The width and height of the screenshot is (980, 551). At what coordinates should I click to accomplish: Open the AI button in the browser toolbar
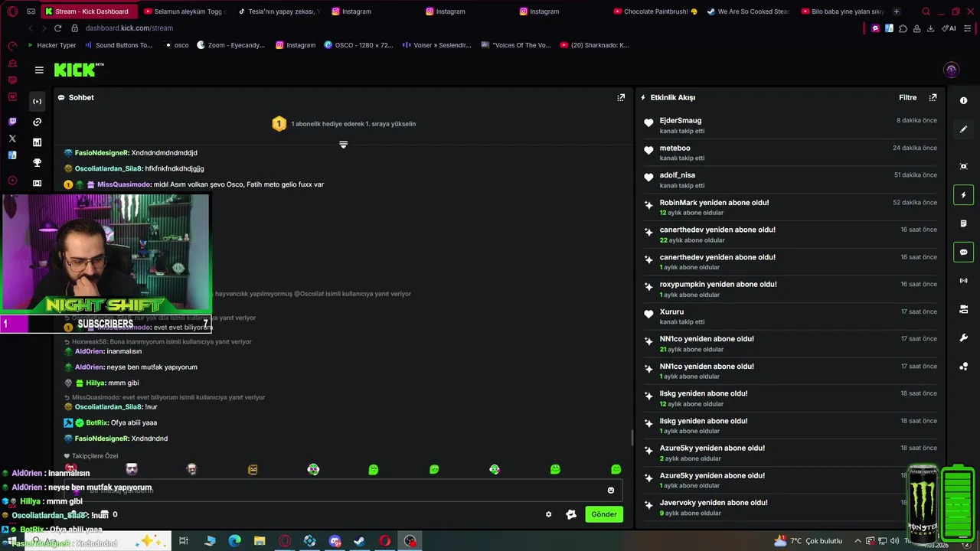click(949, 28)
